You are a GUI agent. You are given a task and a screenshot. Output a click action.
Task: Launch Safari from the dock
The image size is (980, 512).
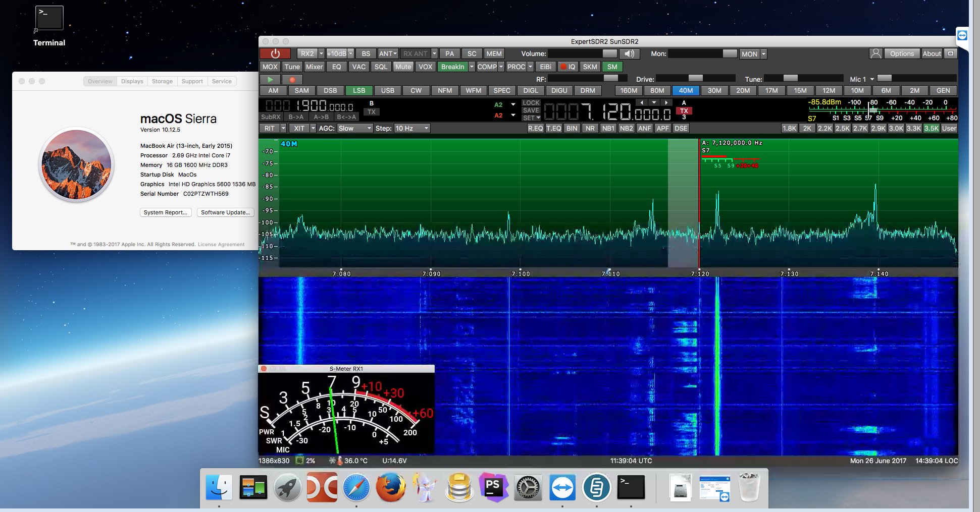(x=356, y=487)
